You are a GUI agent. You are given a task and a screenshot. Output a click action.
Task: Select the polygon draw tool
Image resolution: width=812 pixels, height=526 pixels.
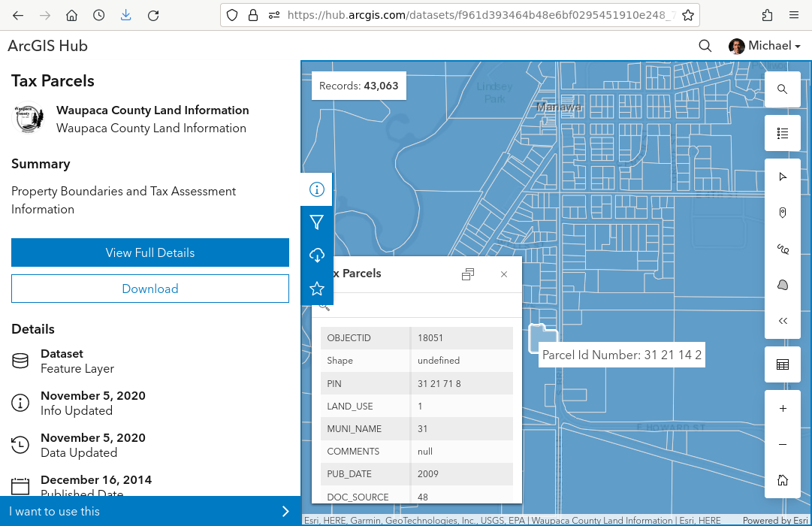782,285
